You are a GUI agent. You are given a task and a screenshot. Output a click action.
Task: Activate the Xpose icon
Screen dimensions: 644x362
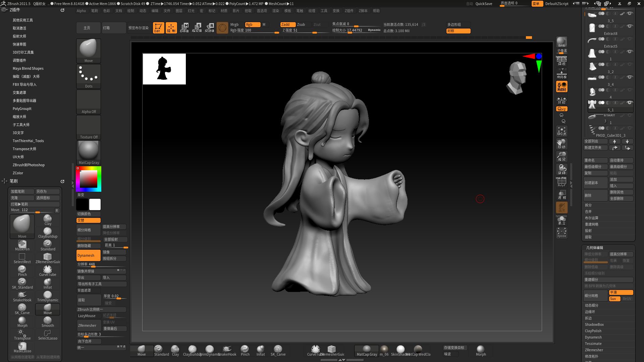pyautogui.click(x=561, y=233)
